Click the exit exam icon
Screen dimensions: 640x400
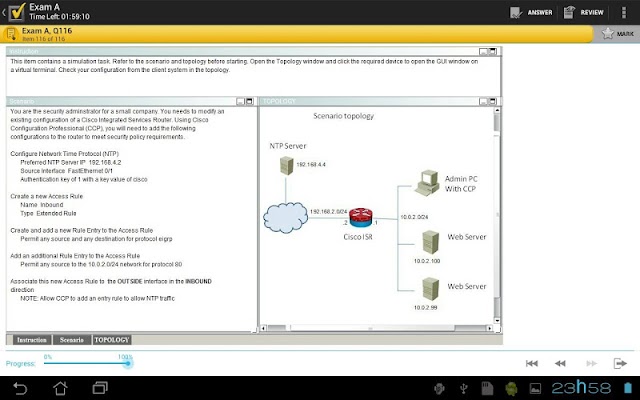pyautogui.click(x=620, y=363)
